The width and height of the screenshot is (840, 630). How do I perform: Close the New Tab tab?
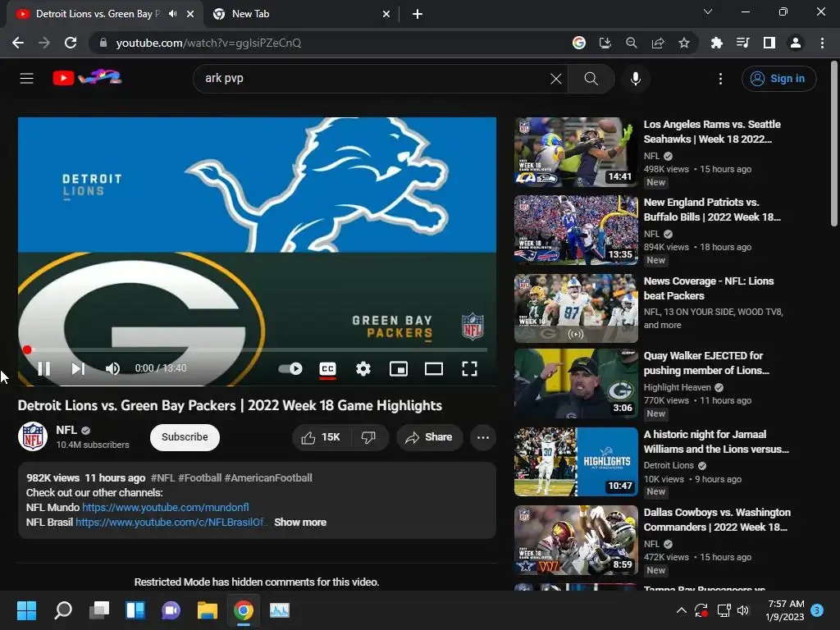click(386, 15)
